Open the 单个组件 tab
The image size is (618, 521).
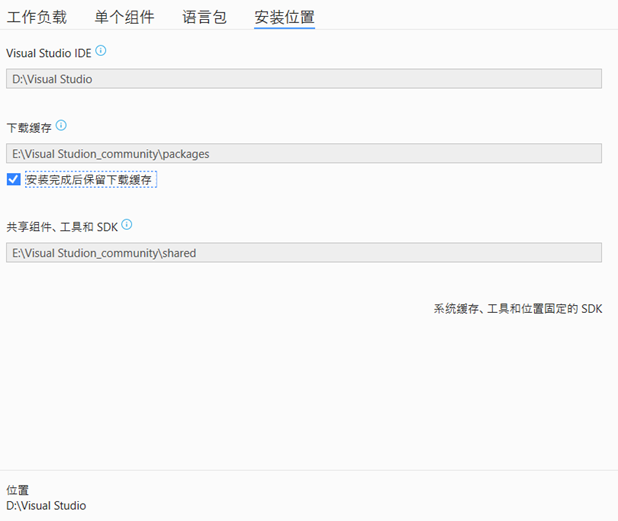(124, 17)
